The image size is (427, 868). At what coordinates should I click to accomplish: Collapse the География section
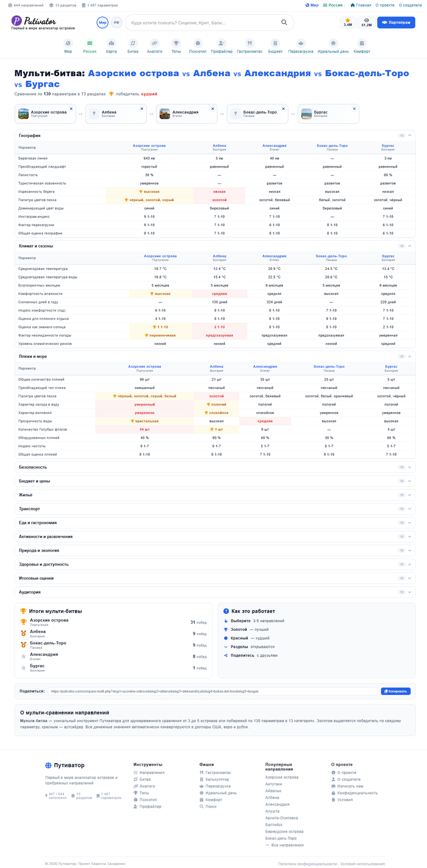pos(410,135)
